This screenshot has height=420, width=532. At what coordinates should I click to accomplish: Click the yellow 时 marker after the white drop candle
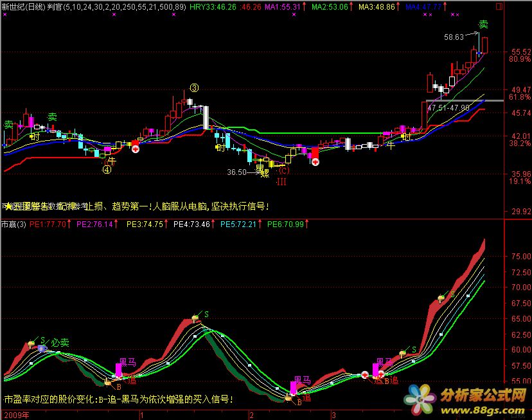click(220, 148)
